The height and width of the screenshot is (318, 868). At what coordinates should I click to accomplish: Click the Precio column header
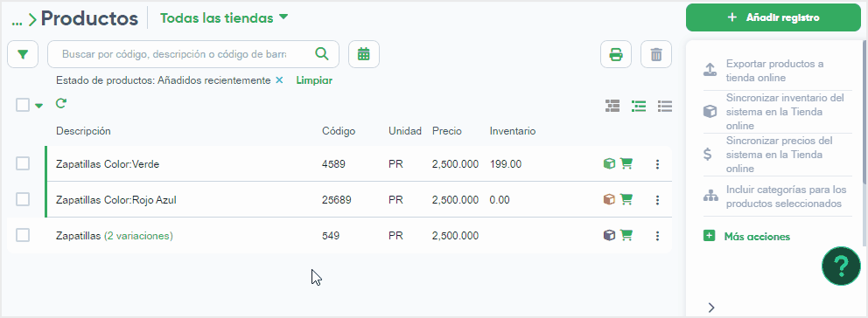coord(447,131)
